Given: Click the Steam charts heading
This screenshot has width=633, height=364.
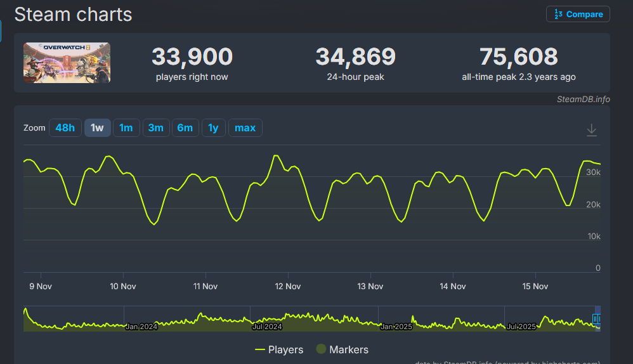Looking at the screenshot, I should 73,15.
